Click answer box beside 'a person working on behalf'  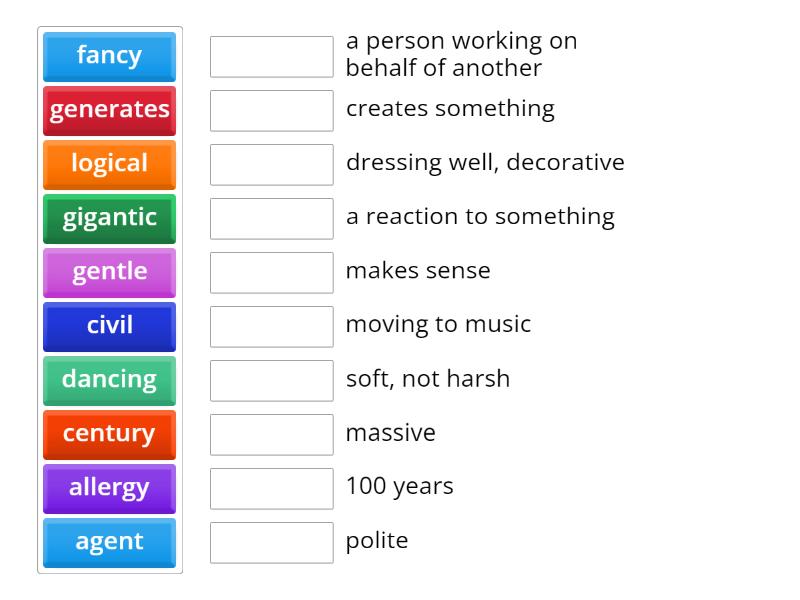(x=271, y=57)
